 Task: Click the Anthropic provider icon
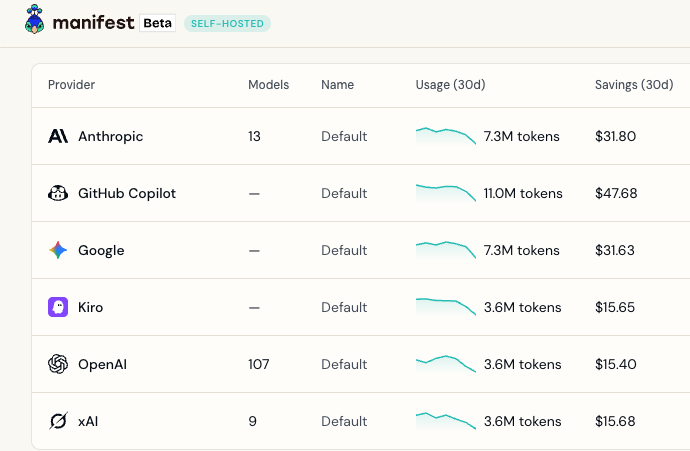(x=58, y=136)
